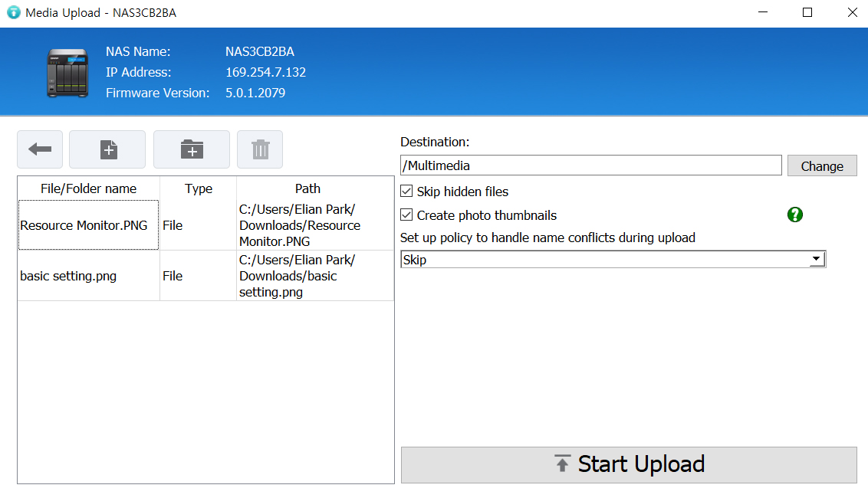Click the Type column header
The width and height of the screenshot is (868, 498).
(x=199, y=188)
